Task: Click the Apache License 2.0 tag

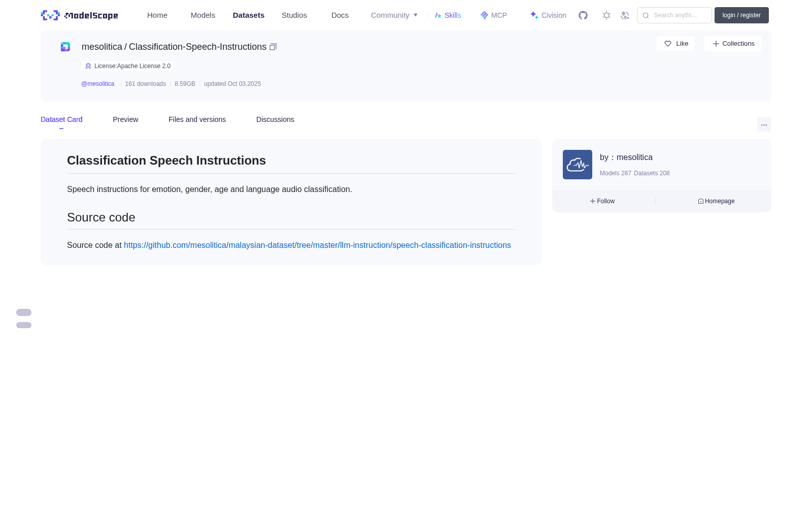Action: 127,66
